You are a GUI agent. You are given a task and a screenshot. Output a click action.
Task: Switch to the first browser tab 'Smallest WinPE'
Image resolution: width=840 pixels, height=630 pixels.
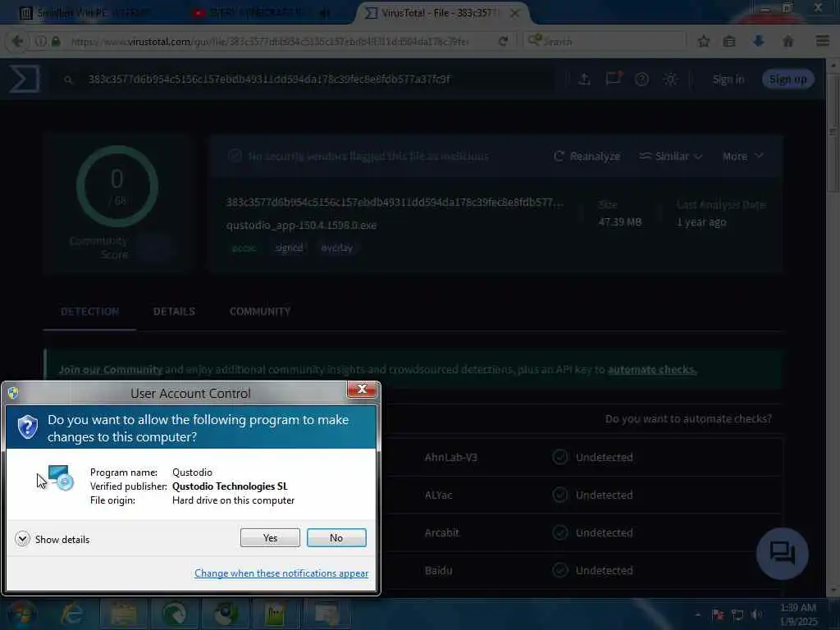click(x=92, y=13)
